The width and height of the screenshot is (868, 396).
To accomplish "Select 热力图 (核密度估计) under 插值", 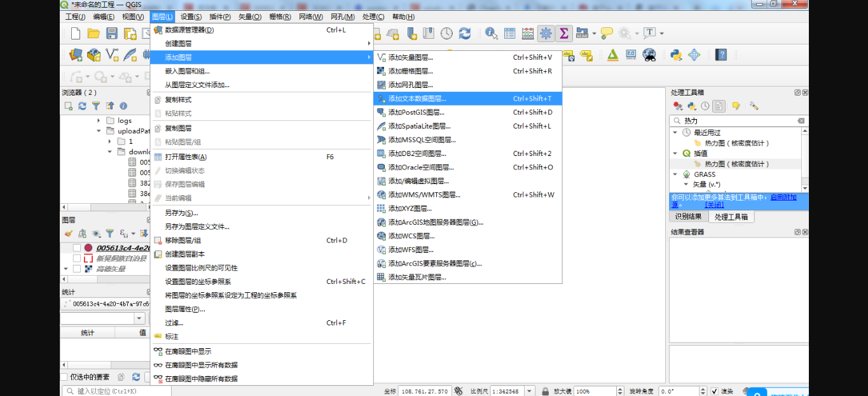I will coord(737,164).
